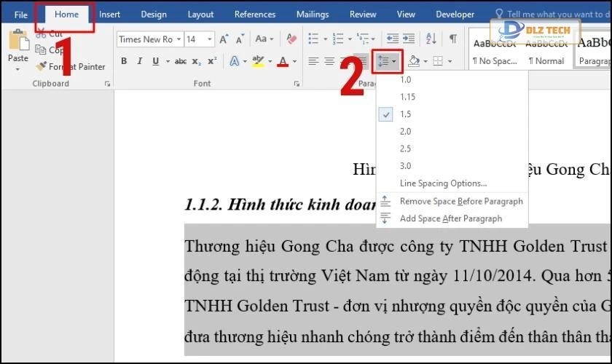The image size is (612, 364).
Task: Apply Italic formatting
Action: (138, 61)
